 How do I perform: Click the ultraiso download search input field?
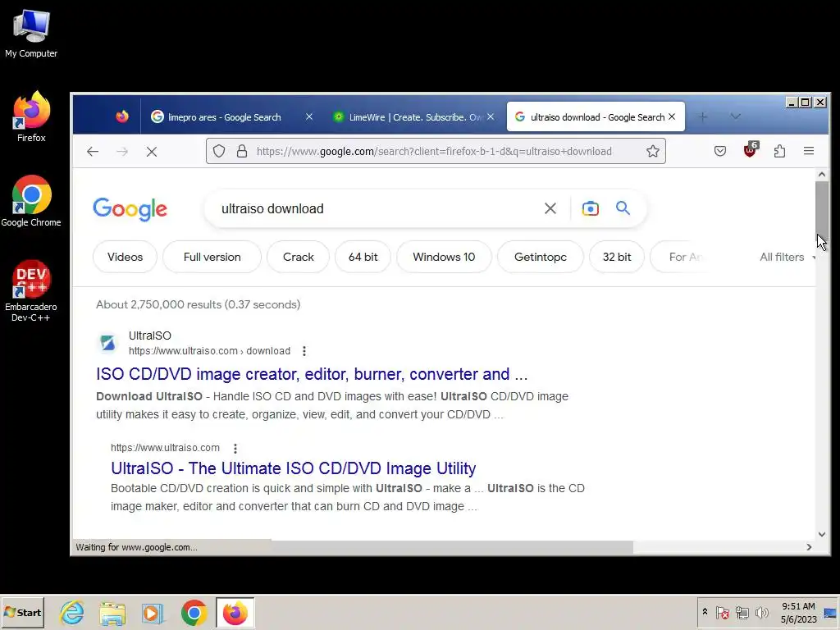click(375, 208)
